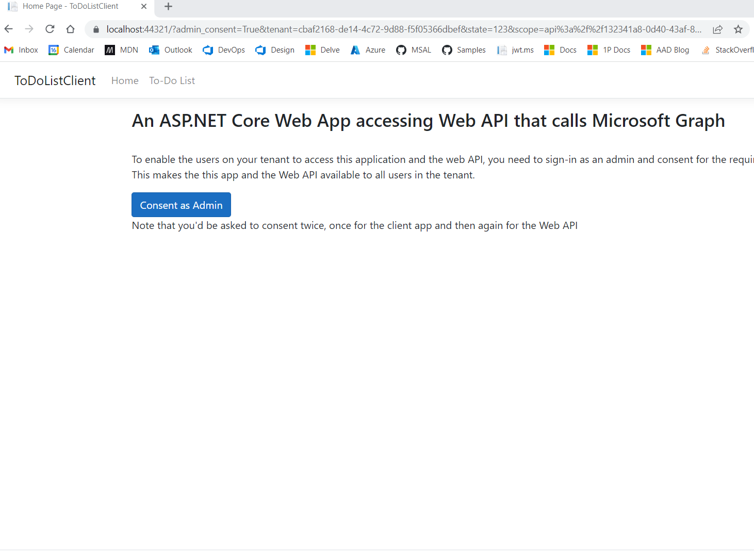Image resolution: width=754 pixels, height=560 pixels.
Task: Open the StackOverflow bookmark
Action: click(727, 50)
